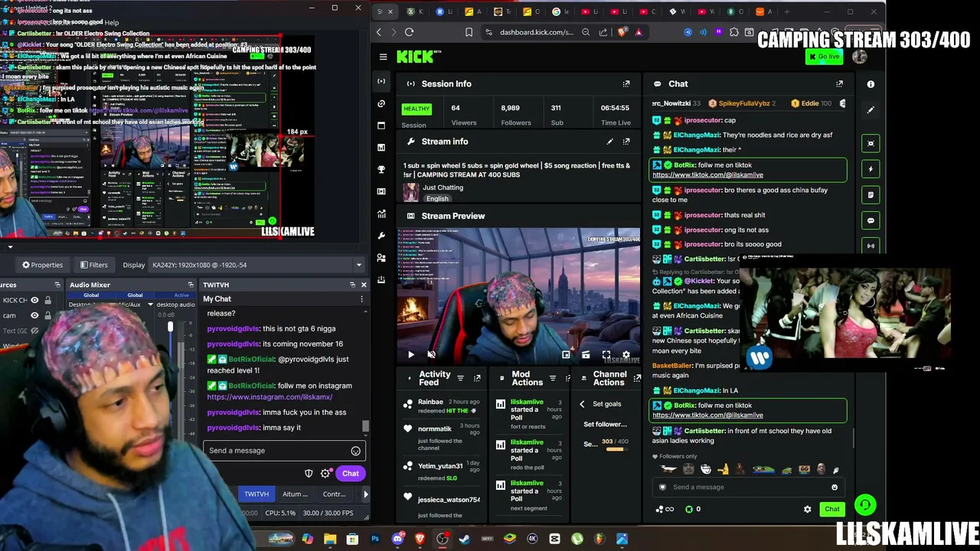Go back from Set goals
This screenshot has height=551, width=980.
coord(582,404)
